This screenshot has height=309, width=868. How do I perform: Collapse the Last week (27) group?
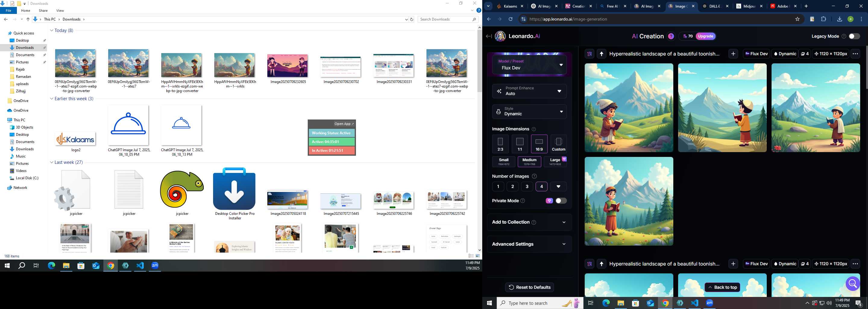tap(52, 163)
